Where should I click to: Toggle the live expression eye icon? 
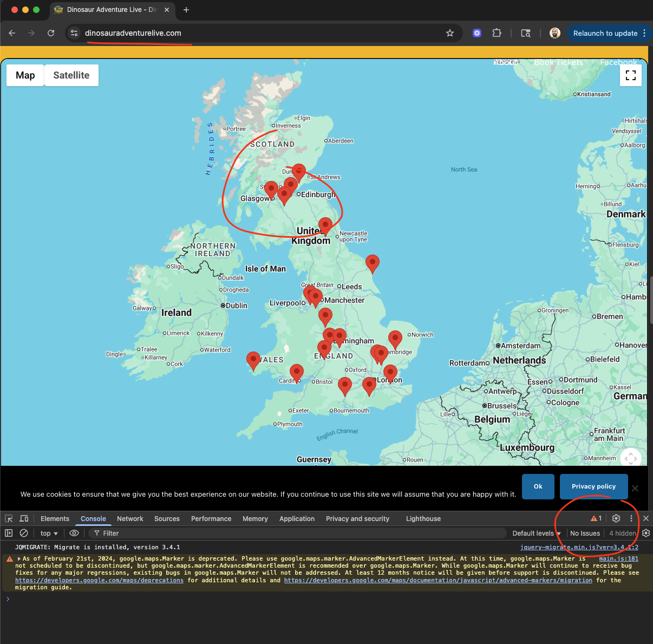[x=74, y=533]
